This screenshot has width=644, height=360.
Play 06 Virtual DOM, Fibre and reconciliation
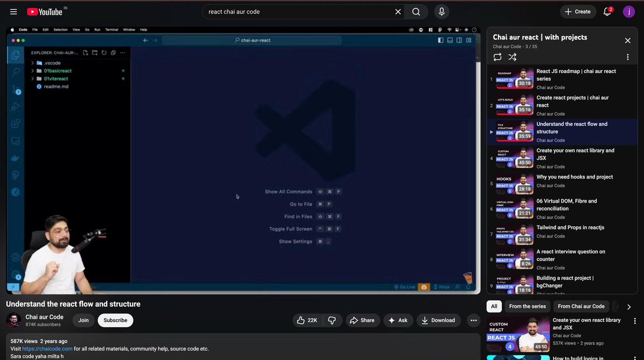[562, 208]
